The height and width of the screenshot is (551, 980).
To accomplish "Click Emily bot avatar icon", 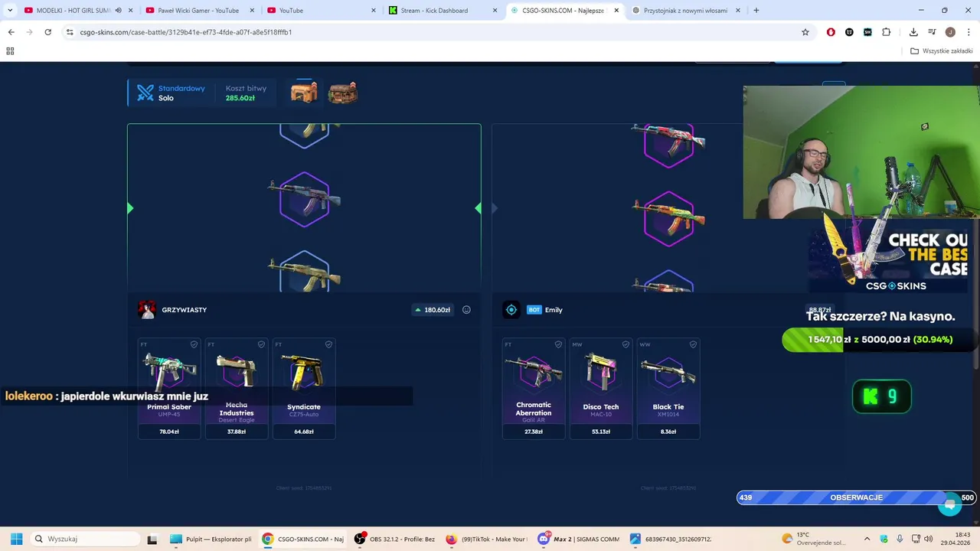I will pyautogui.click(x=511, y=310).
